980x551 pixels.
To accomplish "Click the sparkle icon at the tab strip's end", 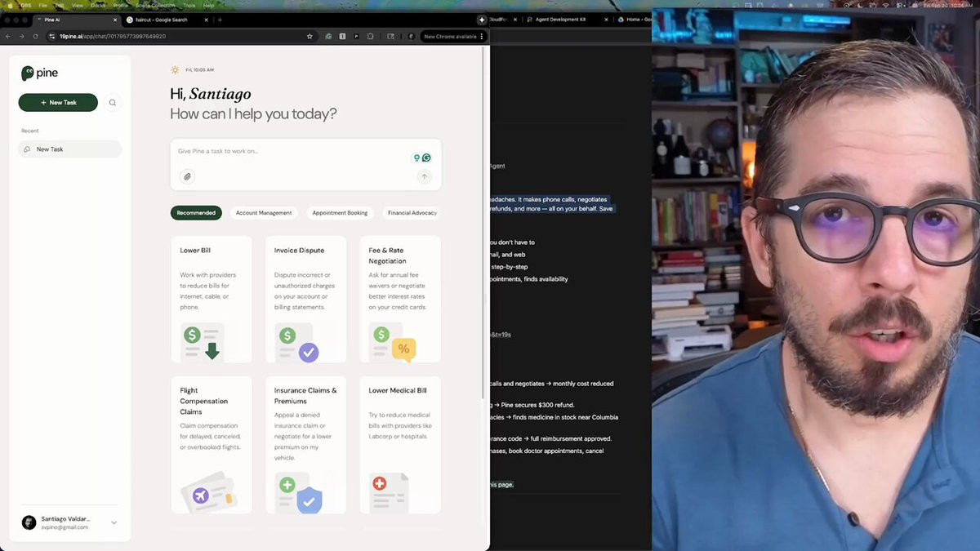I will [x=483, y=19].
